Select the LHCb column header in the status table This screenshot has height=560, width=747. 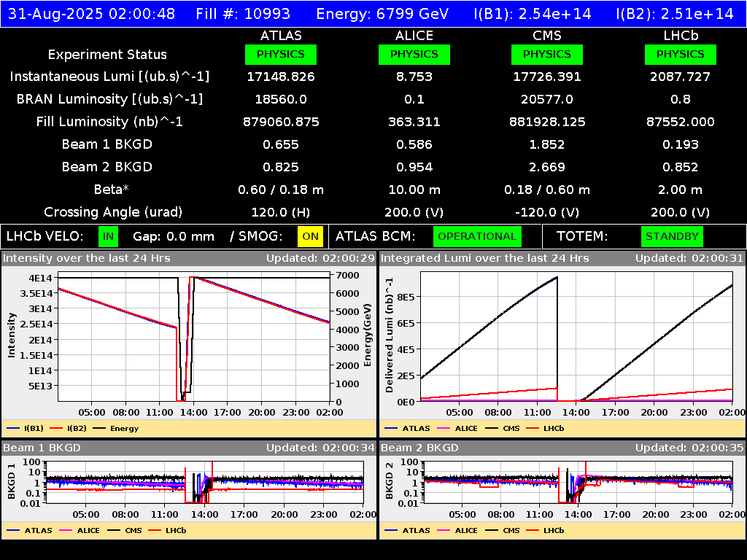click(681, 36)
